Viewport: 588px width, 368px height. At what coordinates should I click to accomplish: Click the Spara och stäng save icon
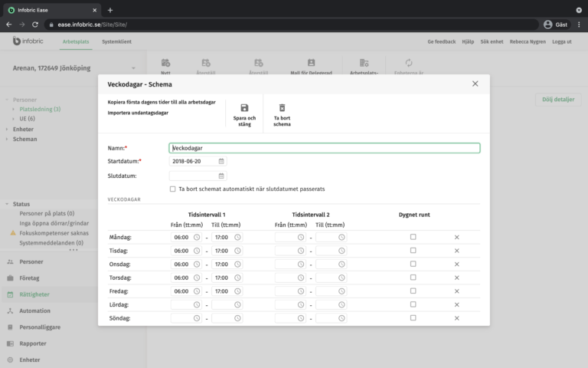[x=244, y=108]
